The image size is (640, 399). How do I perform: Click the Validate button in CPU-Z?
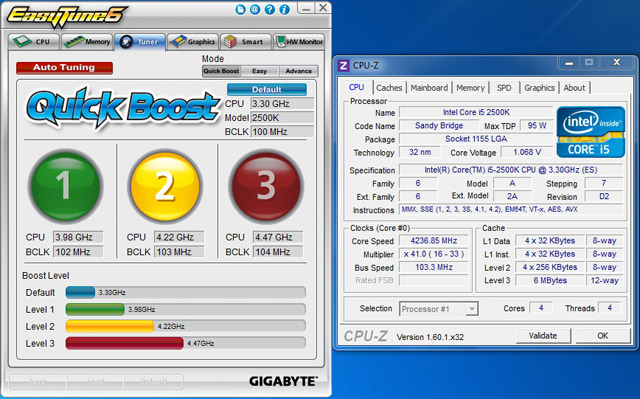click(543, 336)
